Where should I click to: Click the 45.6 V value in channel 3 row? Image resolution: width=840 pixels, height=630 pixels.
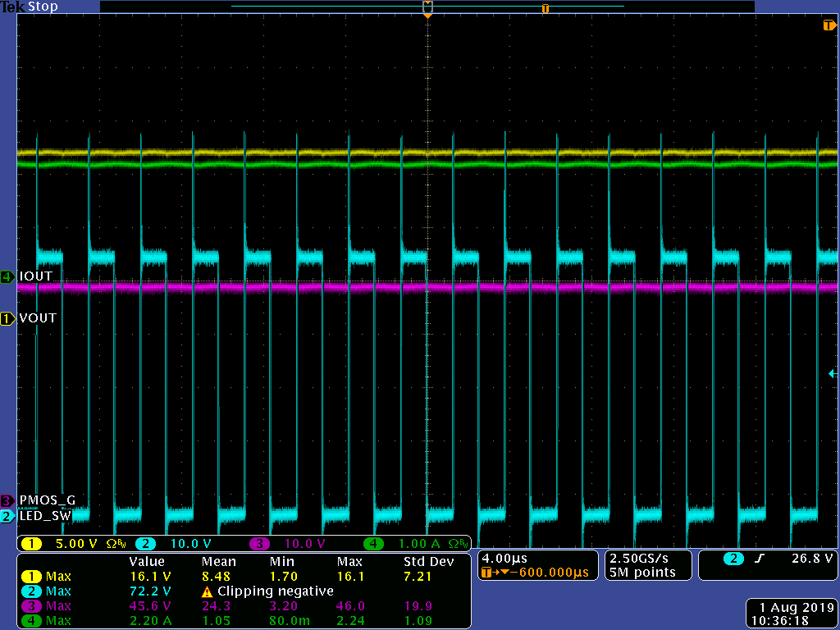tap(150, 606)
